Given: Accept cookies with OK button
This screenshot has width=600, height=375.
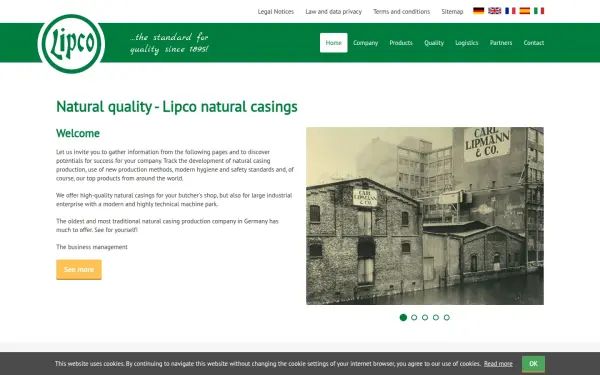Looking at the screenshot, I should (x=533, y=364).
